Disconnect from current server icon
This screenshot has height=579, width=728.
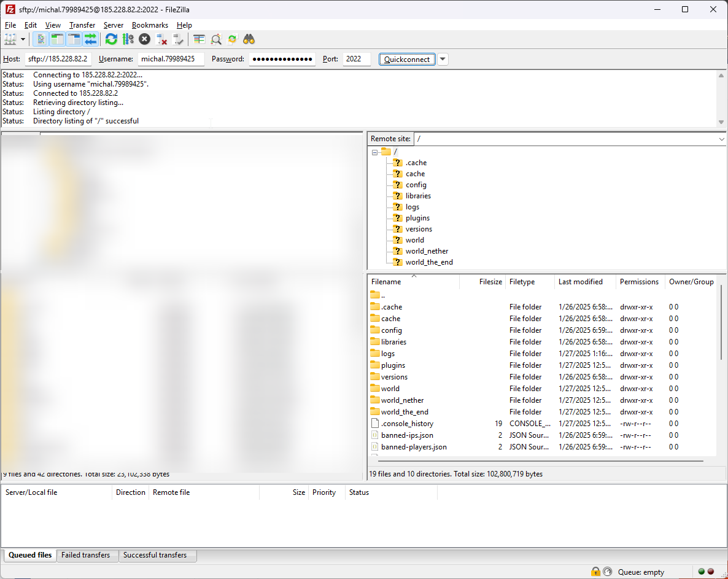tap(161, 39)
